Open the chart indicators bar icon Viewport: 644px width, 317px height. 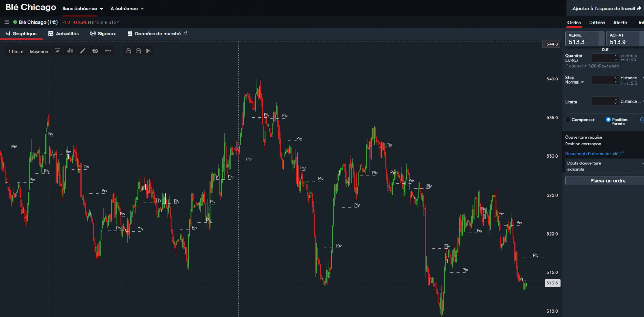pyautogui.click(x=70, y=51)
